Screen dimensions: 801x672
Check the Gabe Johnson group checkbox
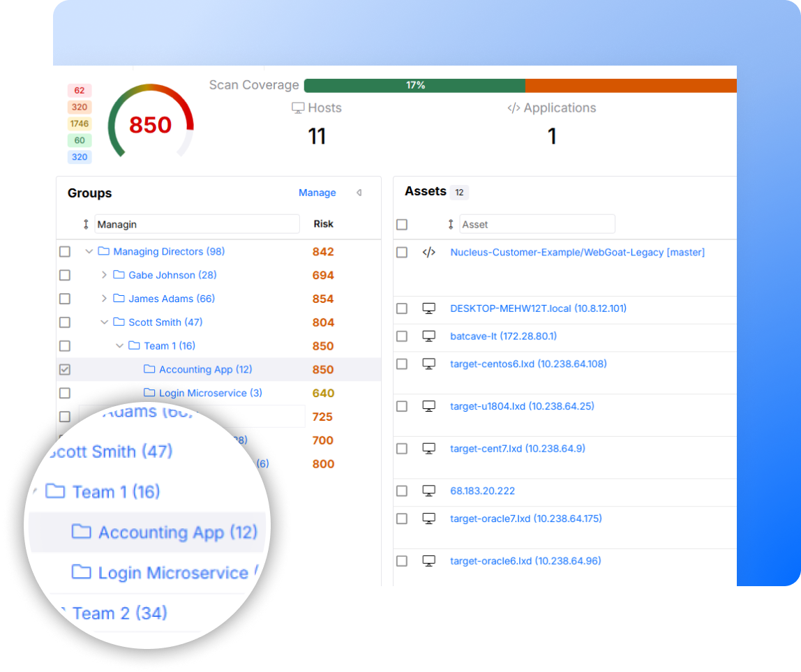[x=65, y=275]
